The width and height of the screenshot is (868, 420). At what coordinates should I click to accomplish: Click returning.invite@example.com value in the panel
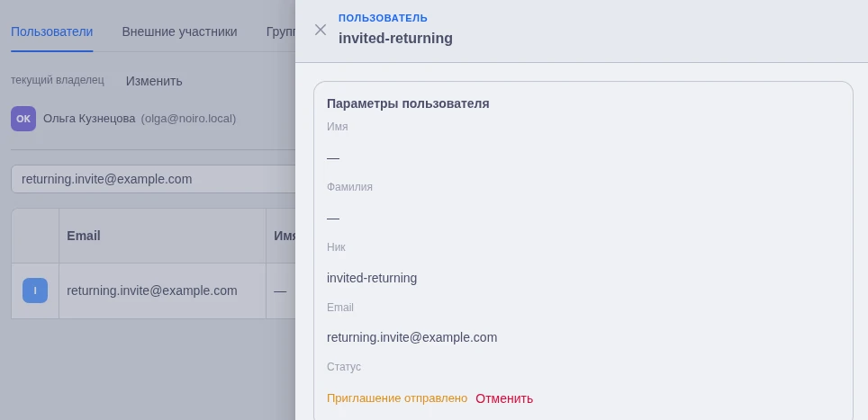[411, 337]
